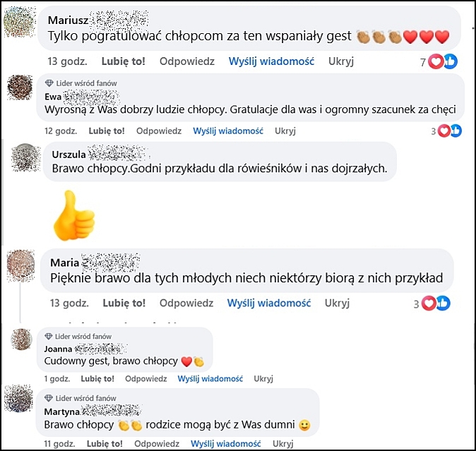Reply to Maria's comment via Odpowiedz
This screenshot has width=476, height=451.
tap(186, 303)
